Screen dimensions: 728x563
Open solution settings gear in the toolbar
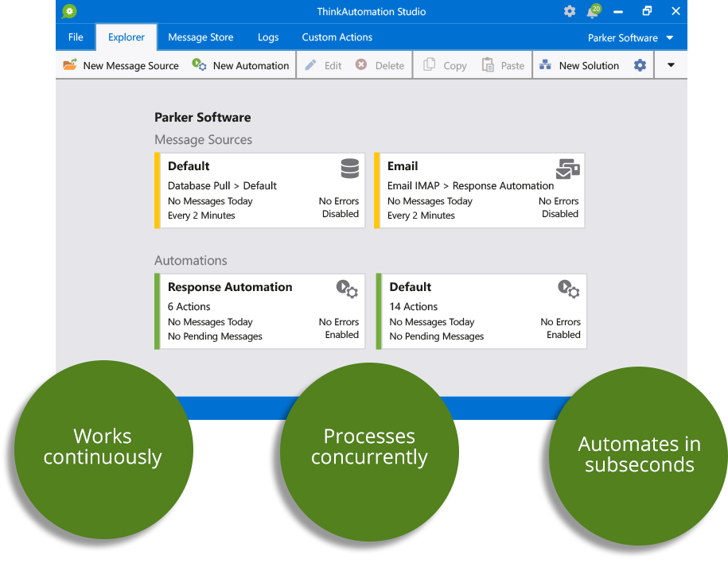(640, 65)
